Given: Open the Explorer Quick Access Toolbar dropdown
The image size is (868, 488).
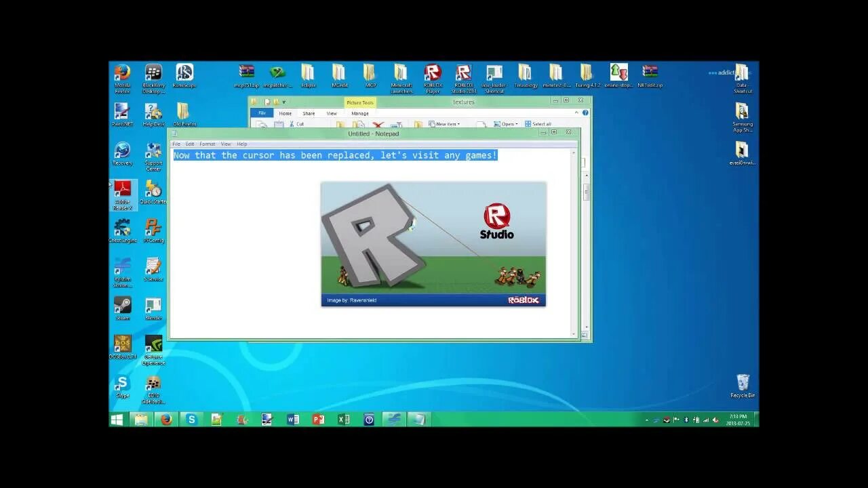Looking at the screenshot, I should pyautogui.click(x=284, y=102).
